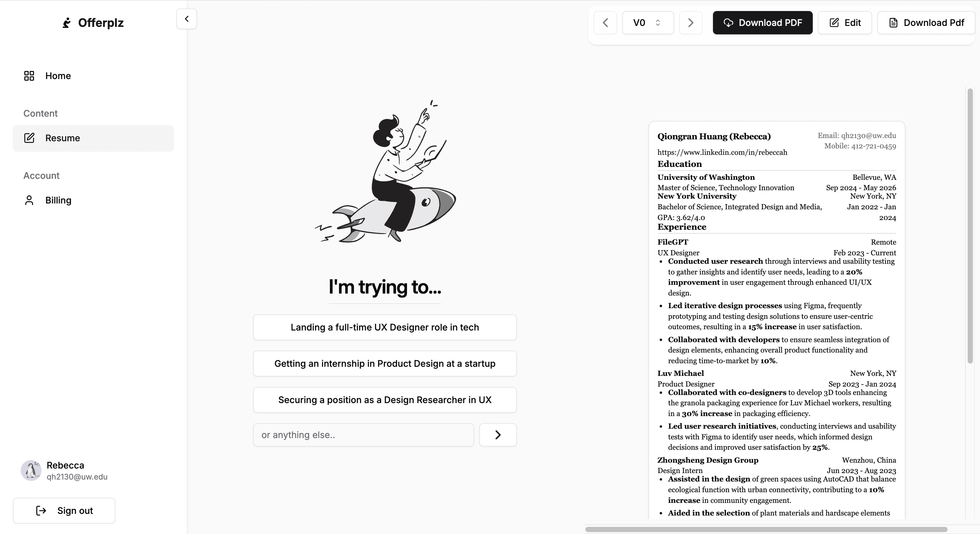Click the Experience section heading

point(682,227)
